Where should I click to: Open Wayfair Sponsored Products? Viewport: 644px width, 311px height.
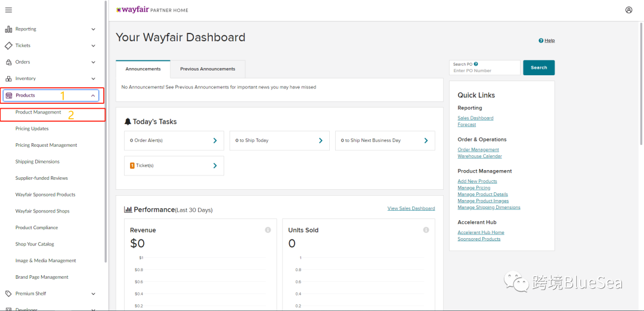(45, 195)
